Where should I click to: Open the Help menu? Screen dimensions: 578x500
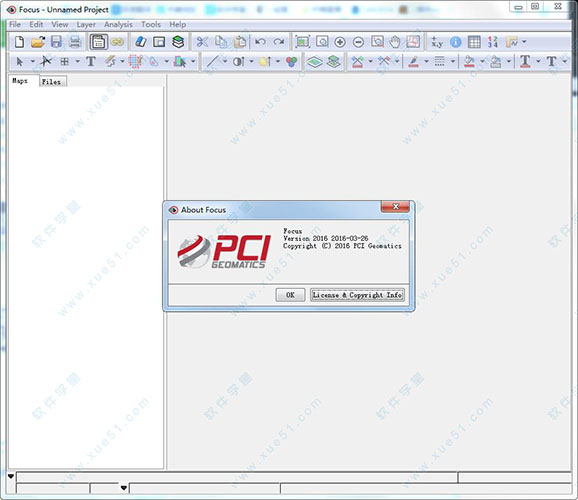point(178,24)
